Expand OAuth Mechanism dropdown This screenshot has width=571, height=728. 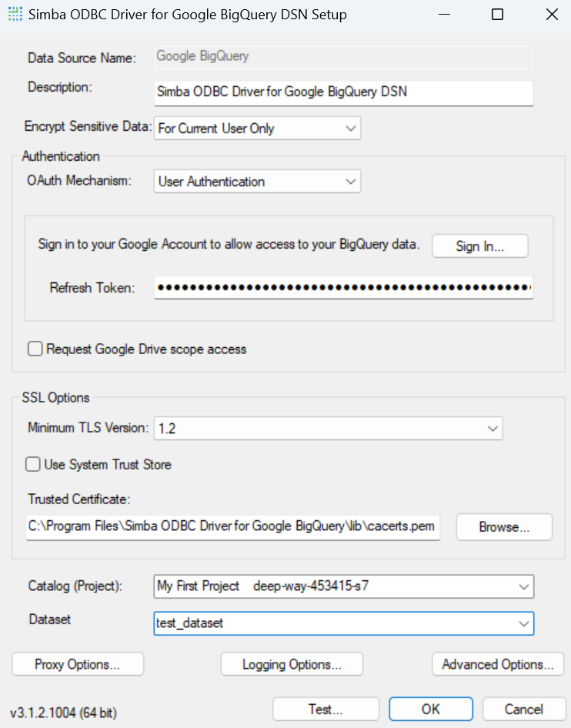(x=257, y=181)
